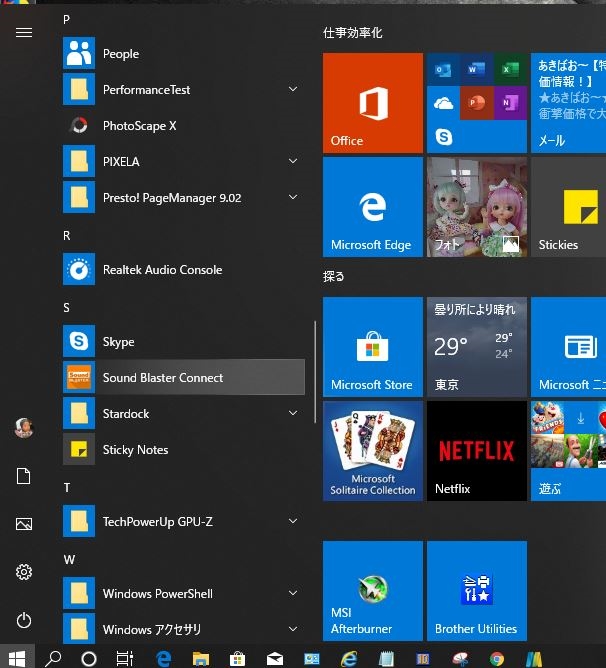Open the Microsoft Edge tile
The width and height of the screenshot is (606, 668).
pos(373,207)
